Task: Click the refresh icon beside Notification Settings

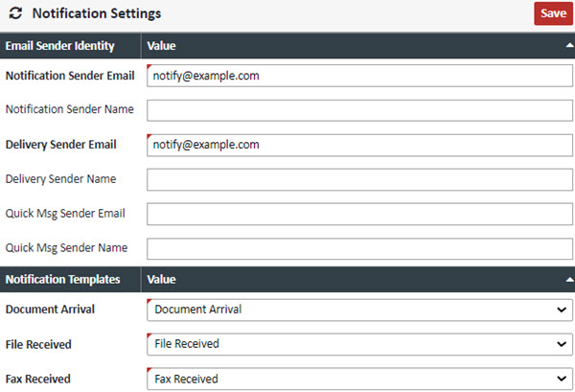Action: (x=15, y=14)
